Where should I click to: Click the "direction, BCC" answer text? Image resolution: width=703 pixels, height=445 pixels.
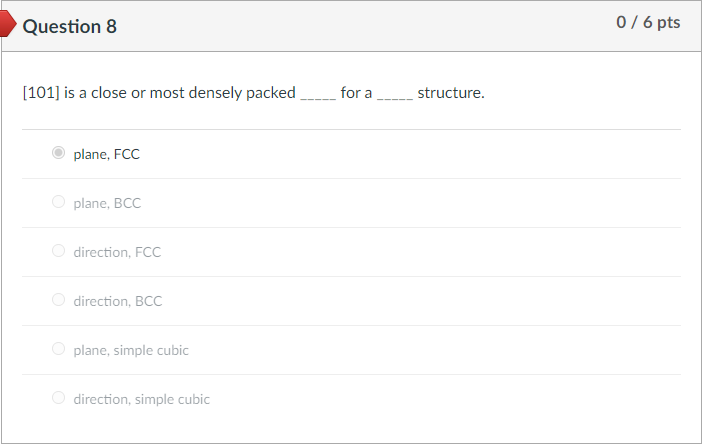click(x=117, y=301)
